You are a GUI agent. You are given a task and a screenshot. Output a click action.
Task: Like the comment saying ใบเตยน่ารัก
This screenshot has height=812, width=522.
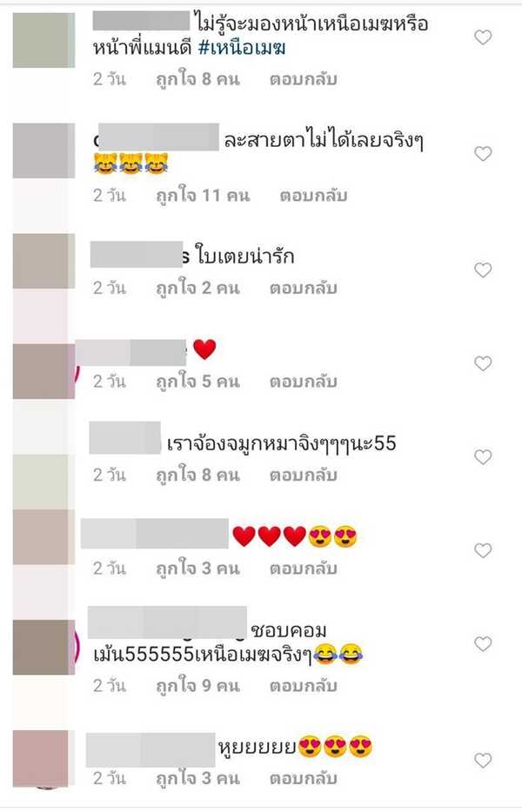point(483,270)
